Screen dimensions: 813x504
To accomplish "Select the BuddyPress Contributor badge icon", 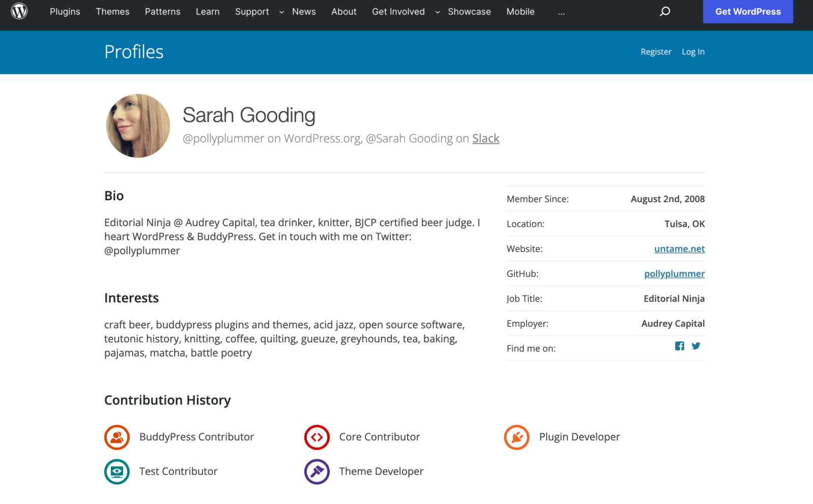I will [117, 437].
